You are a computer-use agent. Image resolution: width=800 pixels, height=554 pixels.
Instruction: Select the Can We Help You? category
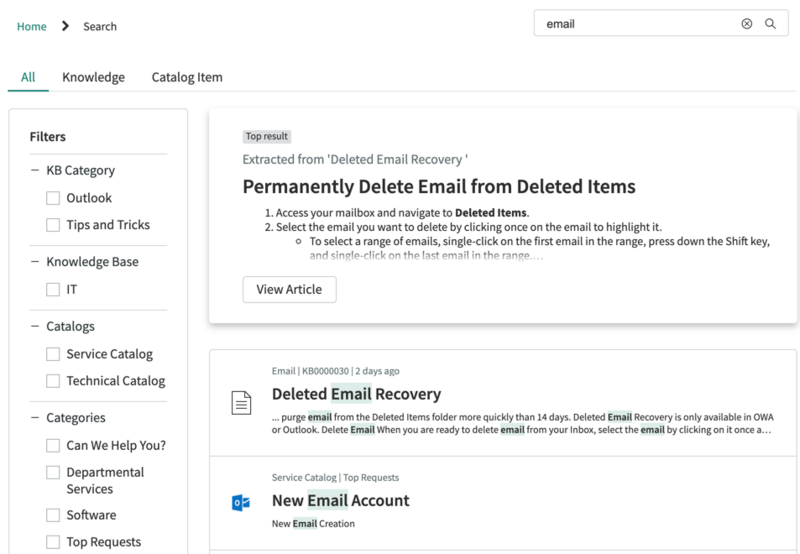53,445
